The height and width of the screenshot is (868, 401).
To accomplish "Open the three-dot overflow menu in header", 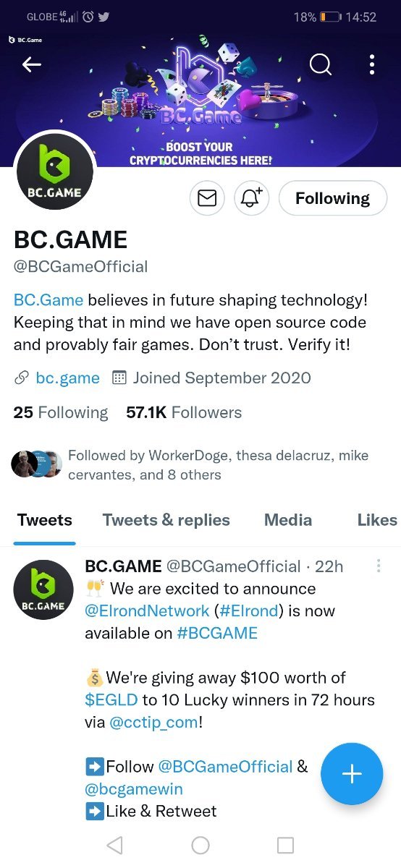I will (372, 65).
